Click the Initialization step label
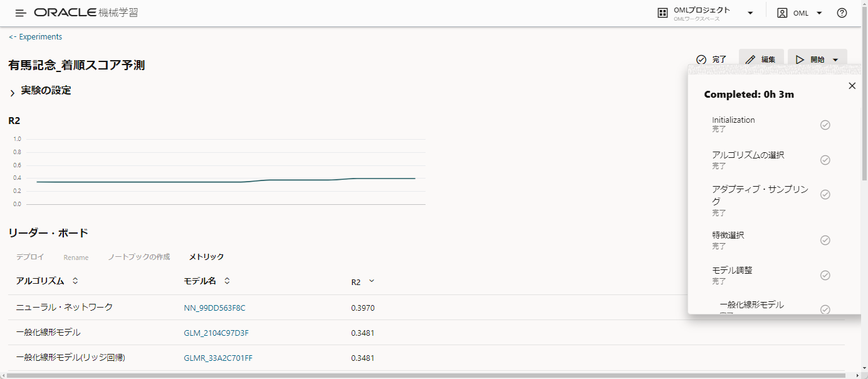 [x=733, y=120]
